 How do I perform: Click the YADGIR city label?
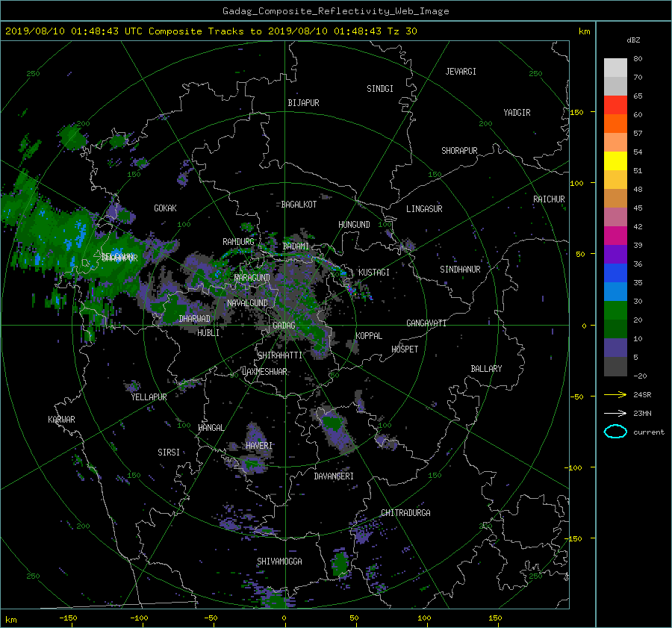(x=517, y=113)
